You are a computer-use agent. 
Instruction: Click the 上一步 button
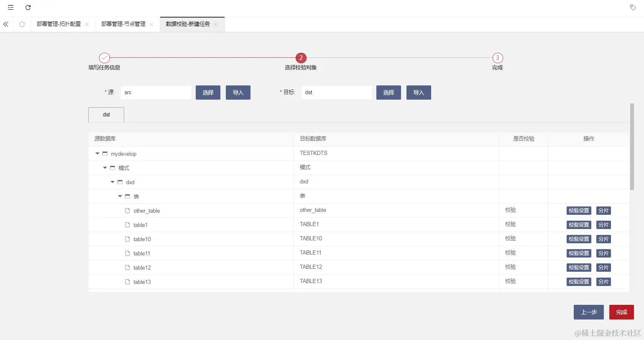589,312
